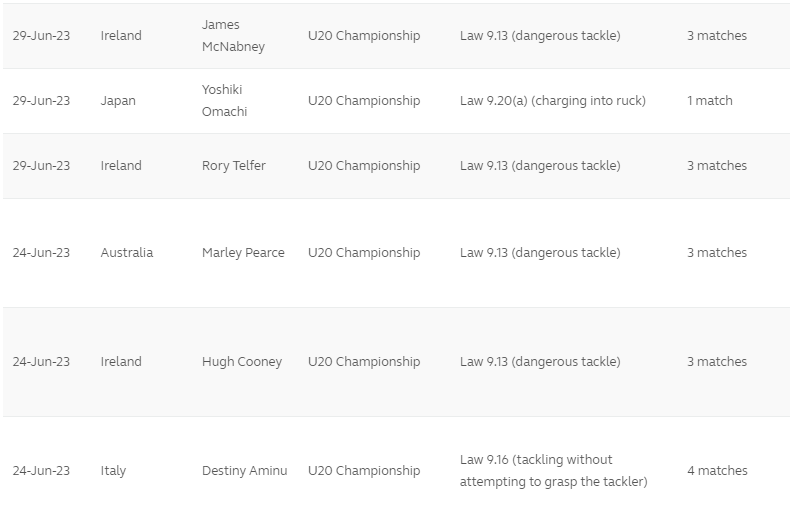This screenshot has width=790, height=521.
Task: Click the Hugh Cooney player name
Action: 242,362
